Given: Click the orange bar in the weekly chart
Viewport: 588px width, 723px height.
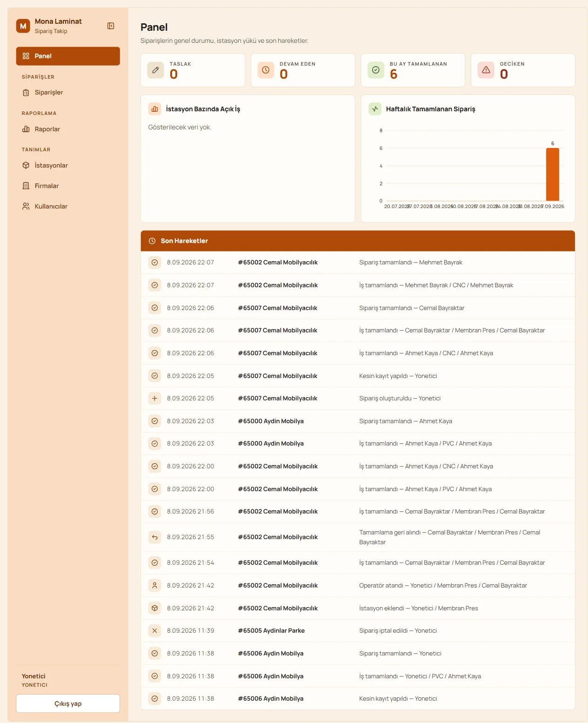Looking at the screenshot, I should click(x=553, y=175).
